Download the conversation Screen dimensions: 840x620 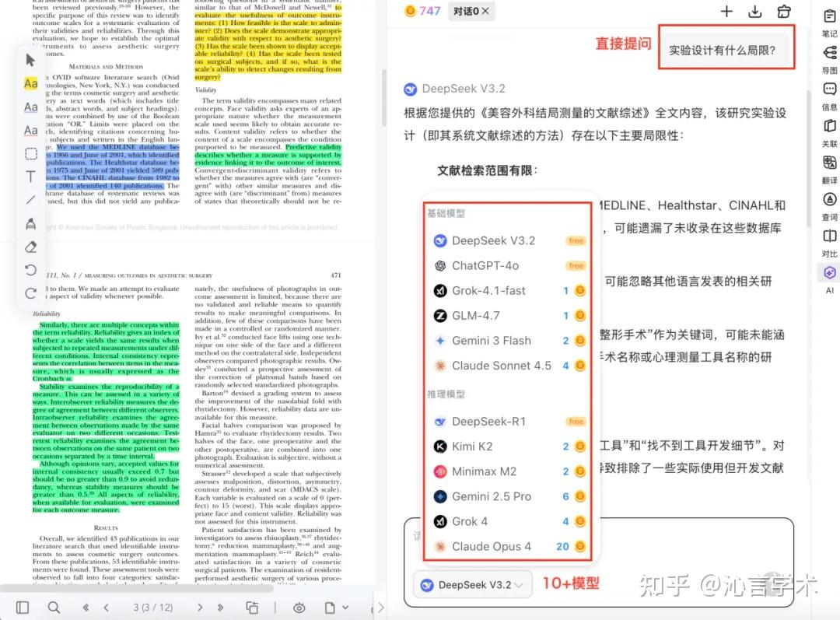pos(754,11)
